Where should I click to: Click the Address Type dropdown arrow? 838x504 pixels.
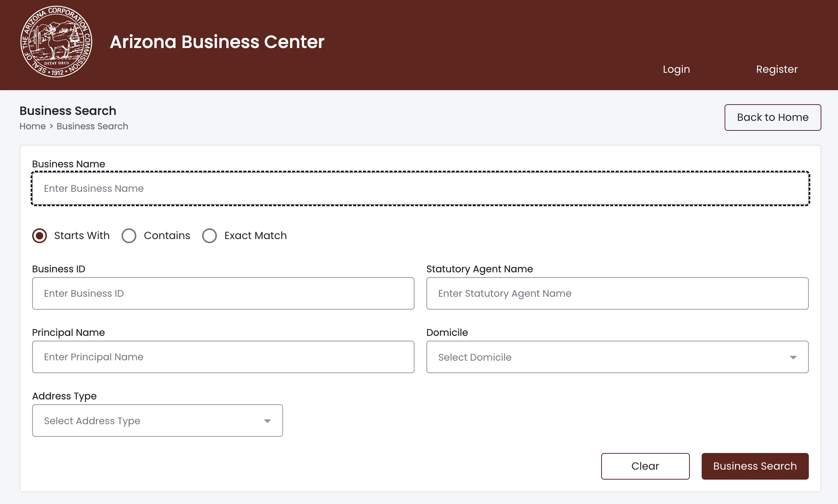tap(268, 421)
